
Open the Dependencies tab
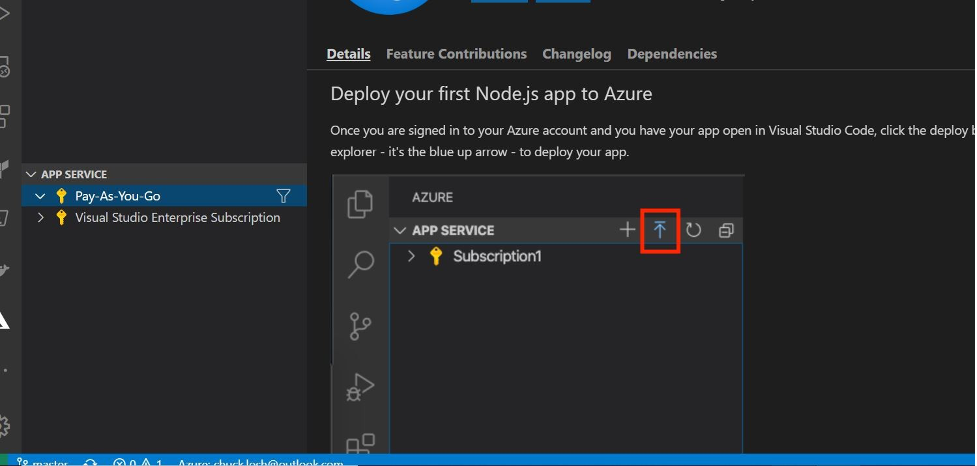point(672,54)
